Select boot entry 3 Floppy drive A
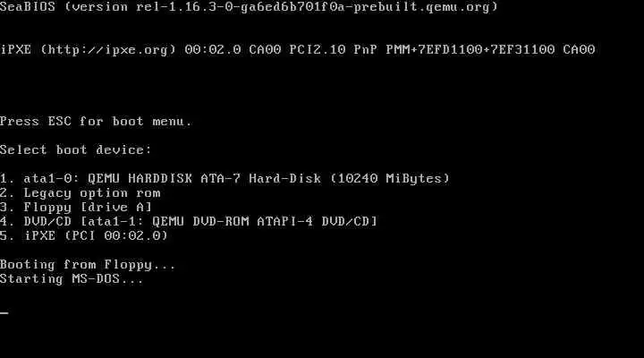This screenshot has height=358, width=644. click(x=76, y=207)
